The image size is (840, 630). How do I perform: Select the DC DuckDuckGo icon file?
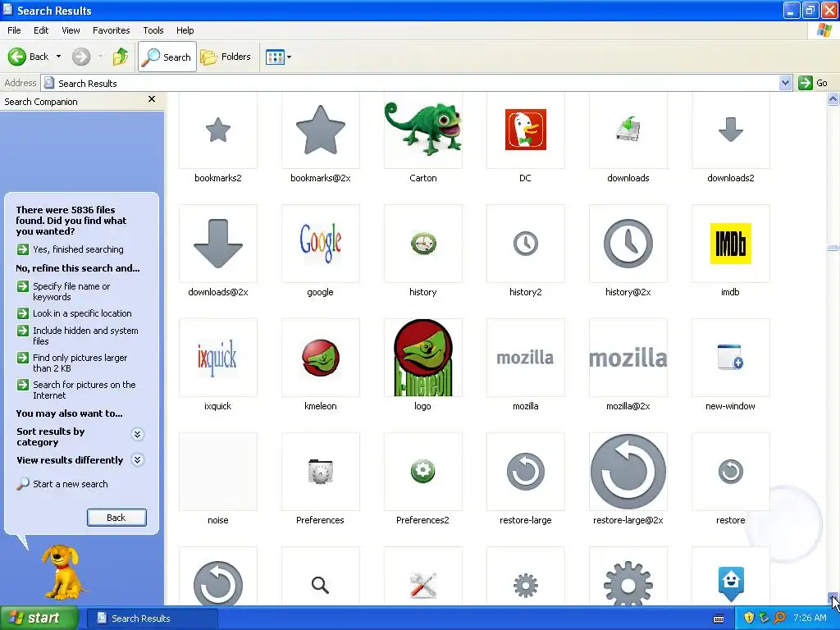click(526, 130)
